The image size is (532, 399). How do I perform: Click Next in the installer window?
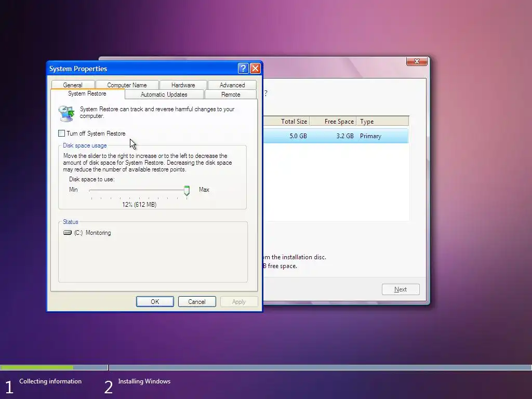[401, 289]
